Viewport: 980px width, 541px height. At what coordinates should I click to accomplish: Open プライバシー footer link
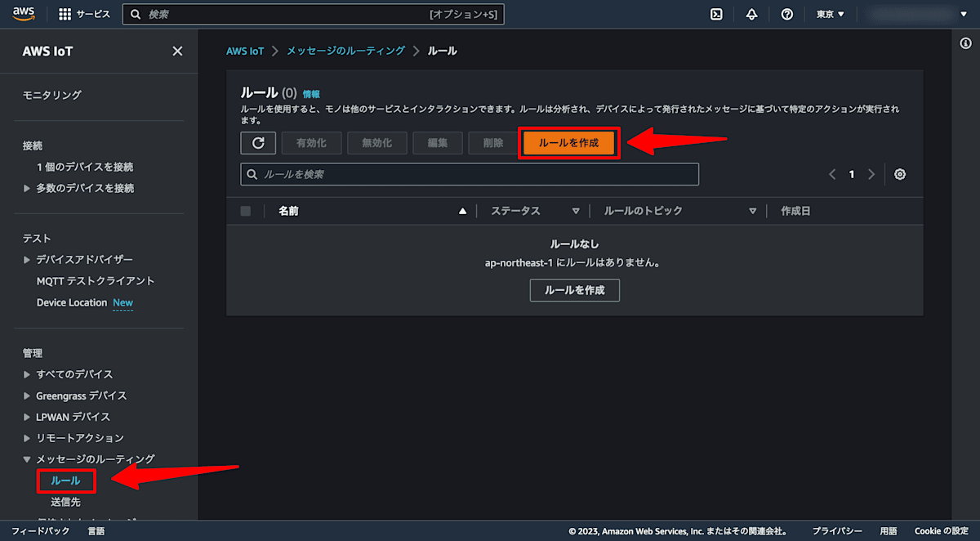coord(837,531)
